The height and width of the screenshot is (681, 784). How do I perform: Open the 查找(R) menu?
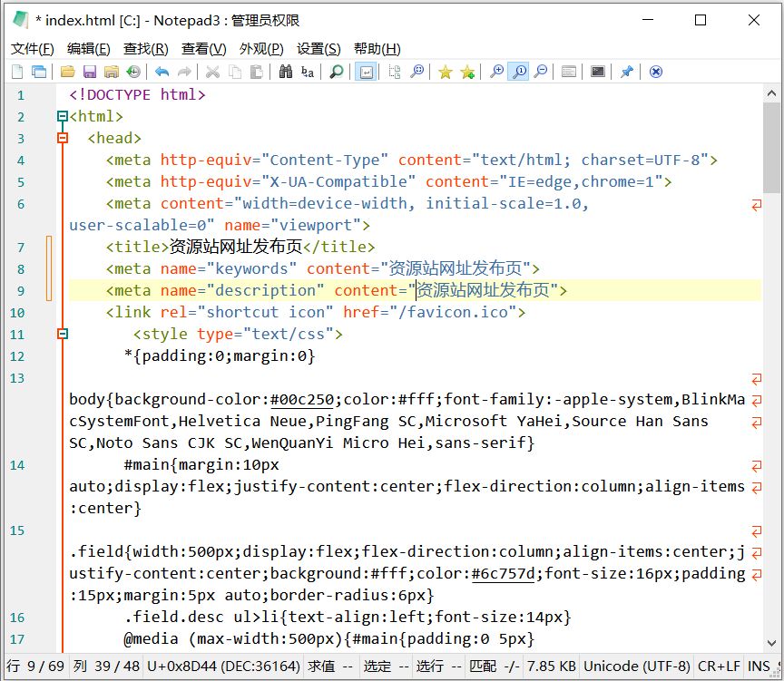(x=145, y=49)
